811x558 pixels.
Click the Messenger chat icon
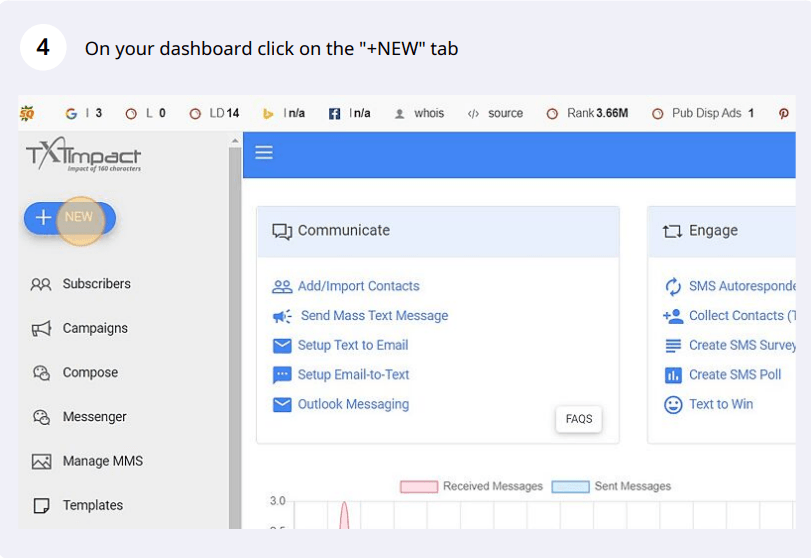click(41, 417)
